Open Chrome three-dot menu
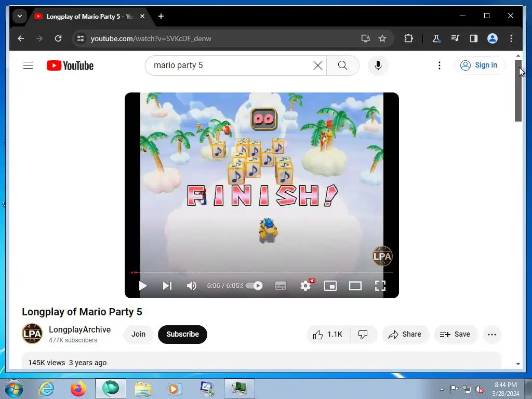 click(511, 38)
